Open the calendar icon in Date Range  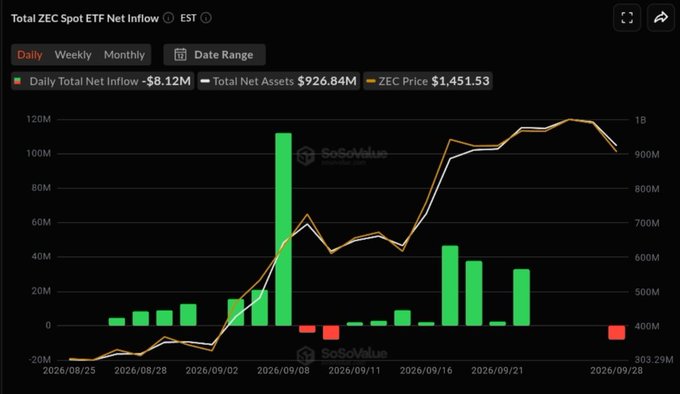[180, 55]
